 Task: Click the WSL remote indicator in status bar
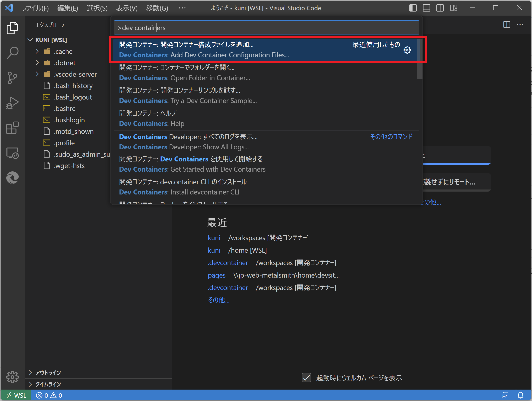(x=16, y=395)
